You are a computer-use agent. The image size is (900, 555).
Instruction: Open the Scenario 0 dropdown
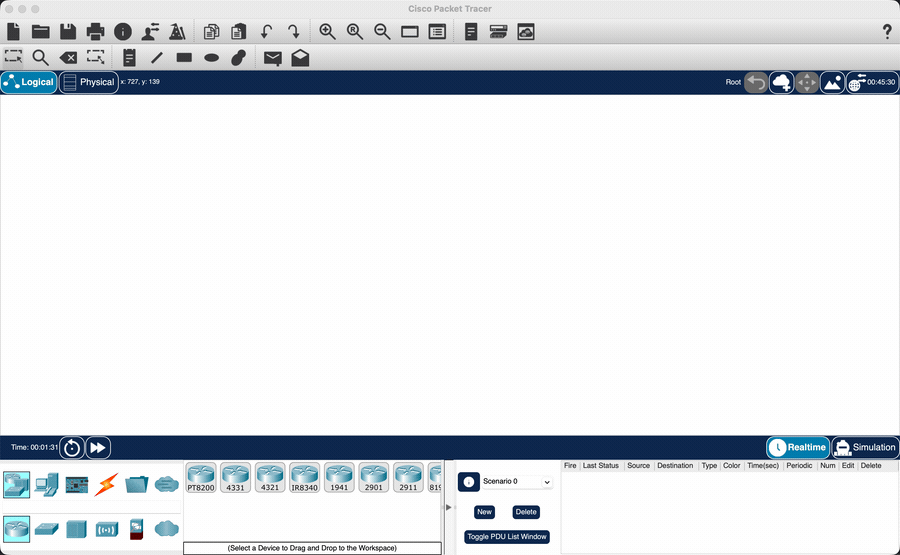(x=517, y=482)
